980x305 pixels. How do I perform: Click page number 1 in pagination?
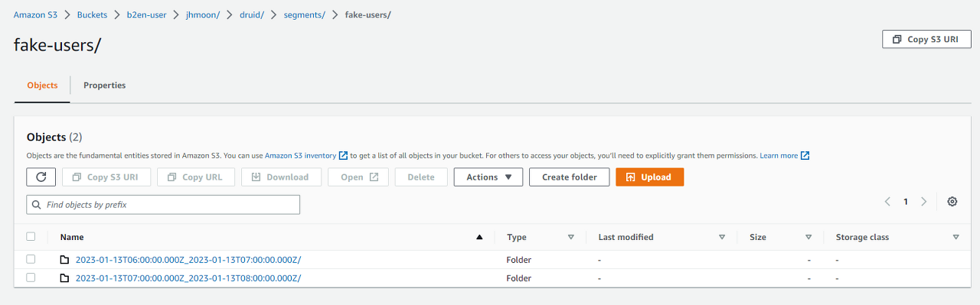click(906, 202)
